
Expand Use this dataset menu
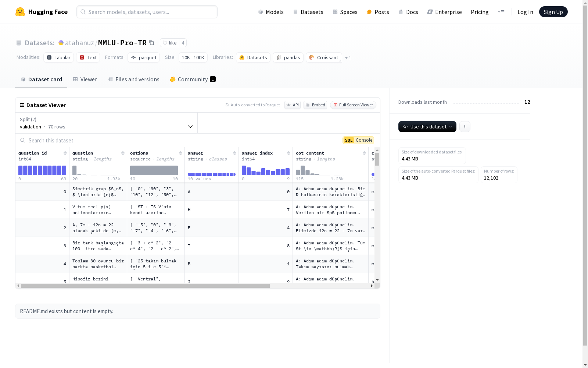tap(427, 127)
